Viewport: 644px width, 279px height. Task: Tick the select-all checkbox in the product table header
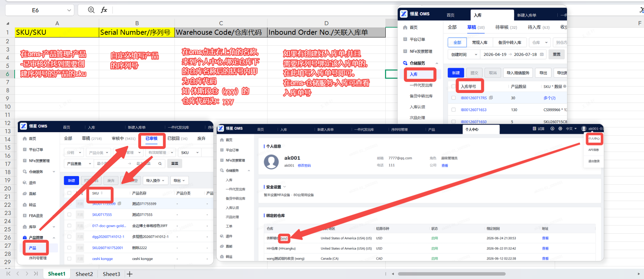[69, 193]
